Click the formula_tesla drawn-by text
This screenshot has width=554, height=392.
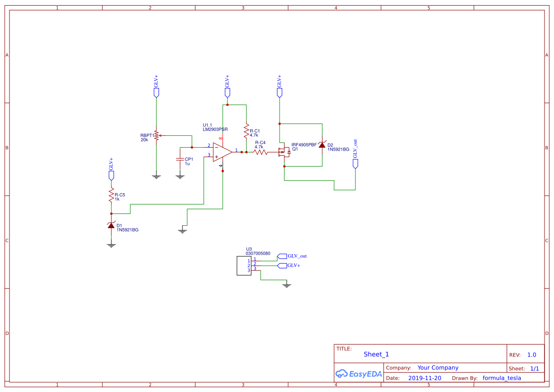tap(501, 378)
